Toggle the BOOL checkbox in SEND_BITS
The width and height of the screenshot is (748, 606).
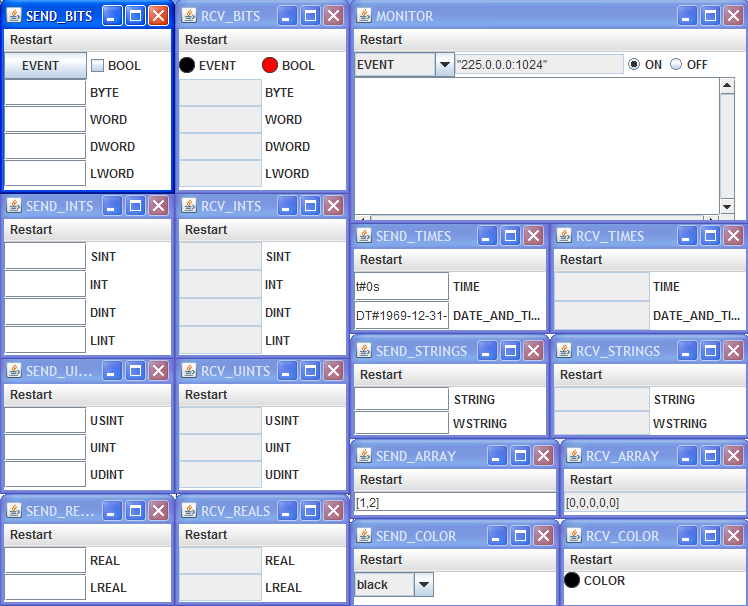[x=97, y=65]
